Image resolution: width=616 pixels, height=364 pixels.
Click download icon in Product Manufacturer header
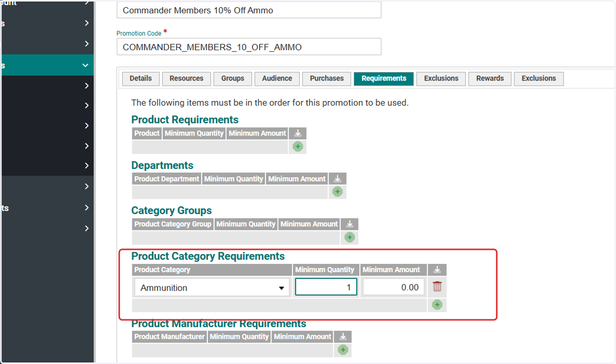(343, 337)
